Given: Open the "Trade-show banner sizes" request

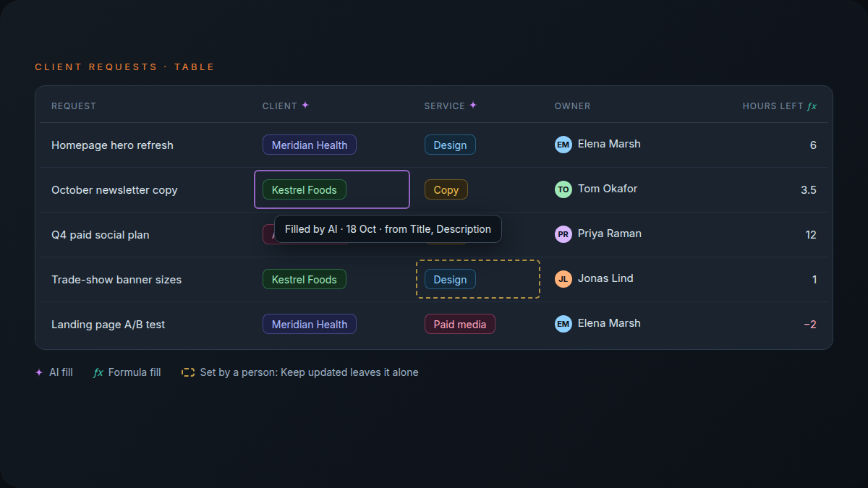Looking at the screenshot, I should (116, 280).
